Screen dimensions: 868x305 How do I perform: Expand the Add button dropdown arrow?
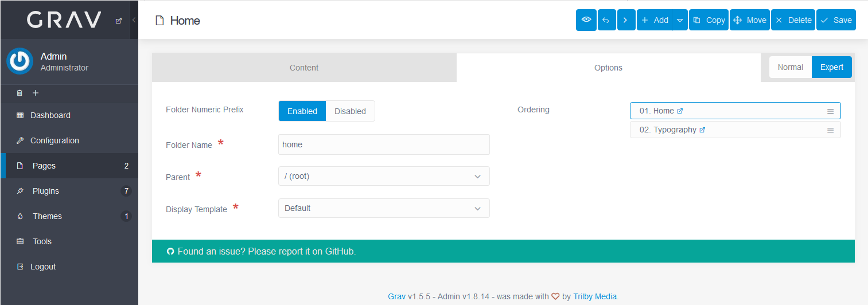click(680, 20)
